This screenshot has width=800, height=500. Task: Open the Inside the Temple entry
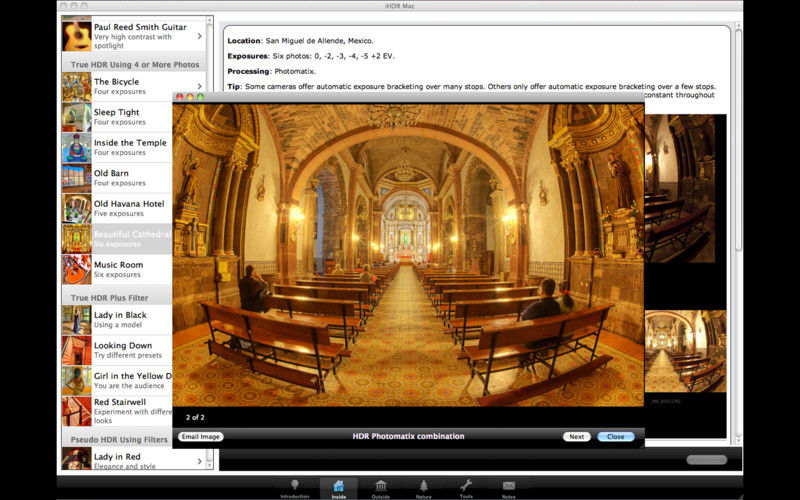pyautogui.click(x=116, y=147)
